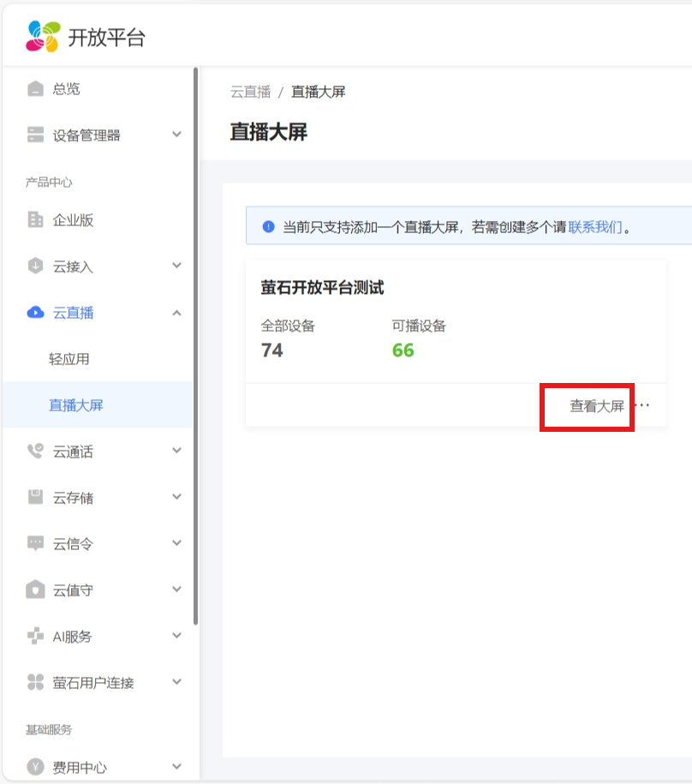Viewport: 692px width, 784px height.
Task: Open the 云通话 menu label
Action: click(73, 452)
